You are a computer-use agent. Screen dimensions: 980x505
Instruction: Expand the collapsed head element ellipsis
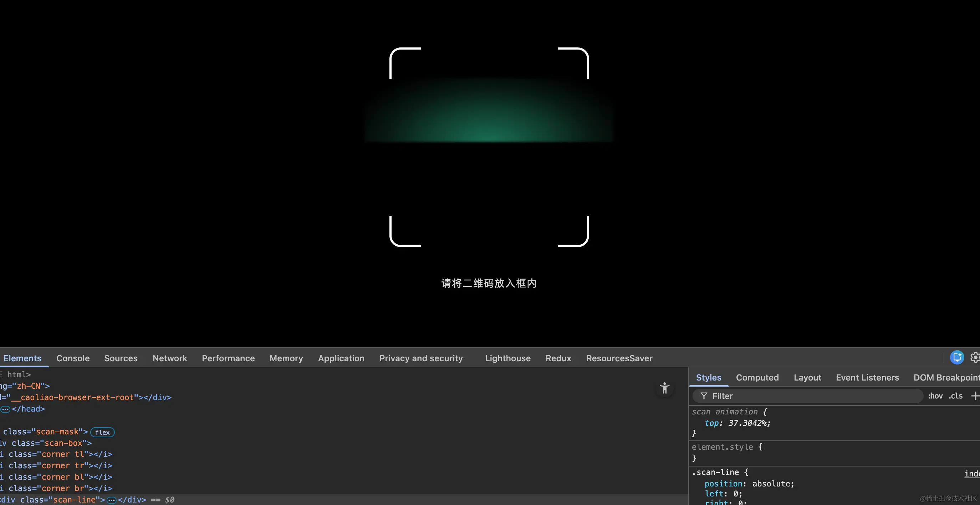coord(5,409)
